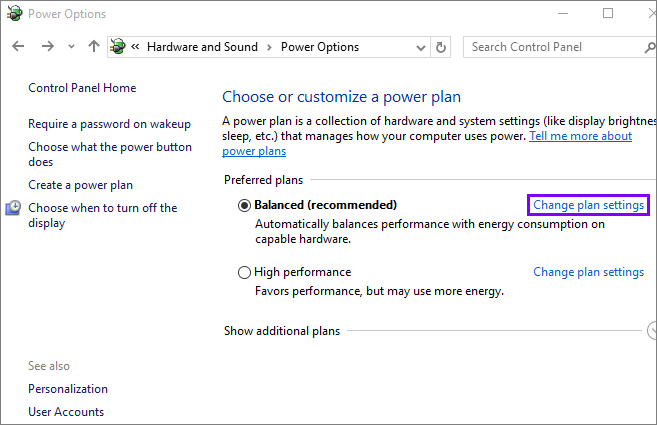Click the Power Options breadcrumb item
Screen dimensions: 657x425
tap(320, 47)
